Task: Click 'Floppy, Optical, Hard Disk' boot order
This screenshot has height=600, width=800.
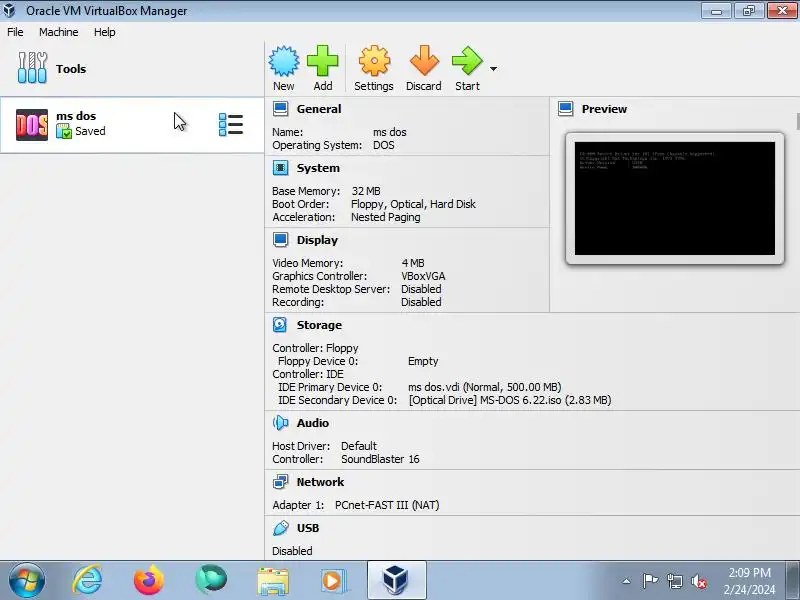Action: pos(413,204)
